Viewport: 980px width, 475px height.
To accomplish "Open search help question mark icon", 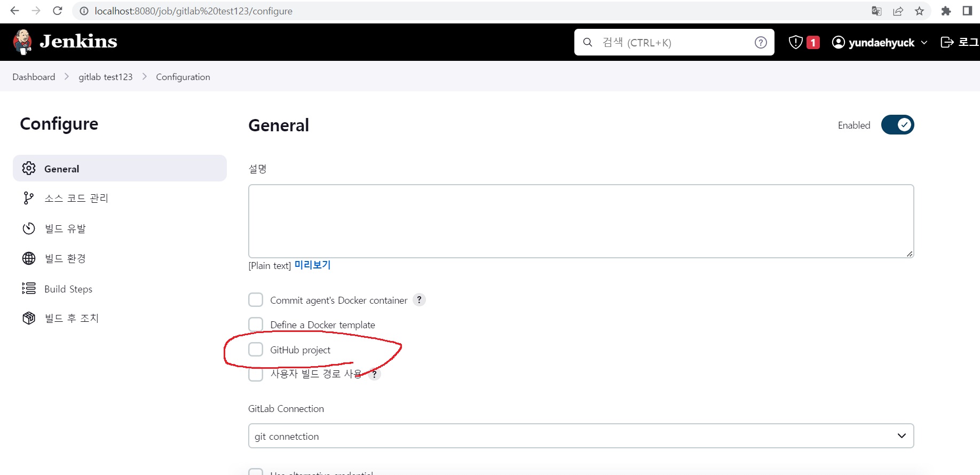I will click(761, 42).
